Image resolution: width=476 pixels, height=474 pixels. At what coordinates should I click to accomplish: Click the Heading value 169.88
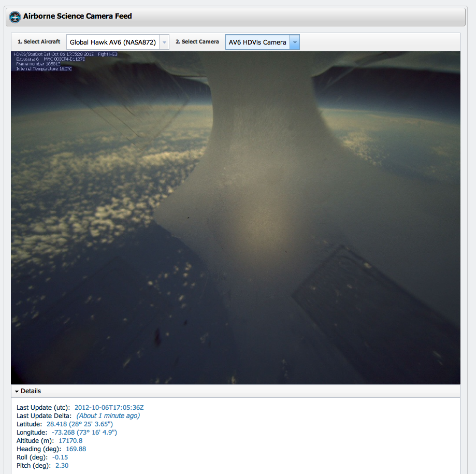tap(76, 449)
